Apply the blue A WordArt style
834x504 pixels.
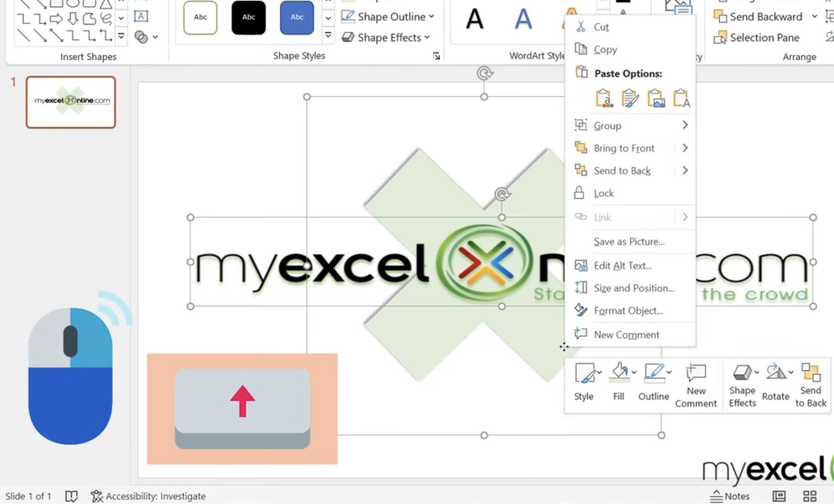point(523,19)
